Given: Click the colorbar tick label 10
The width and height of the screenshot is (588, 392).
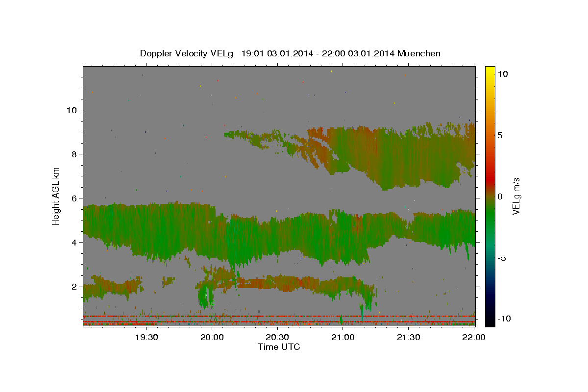Looking at the screenshot, I should (502, 74).
